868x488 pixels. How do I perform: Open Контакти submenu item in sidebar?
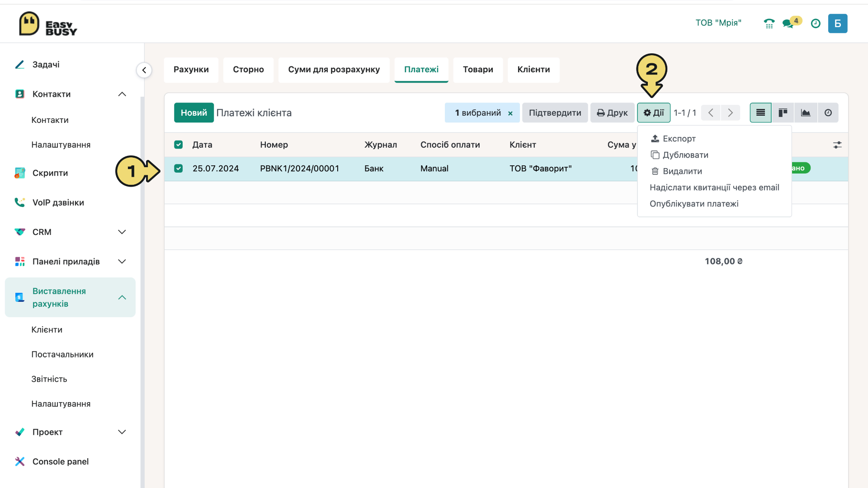[x=50, y=120]
